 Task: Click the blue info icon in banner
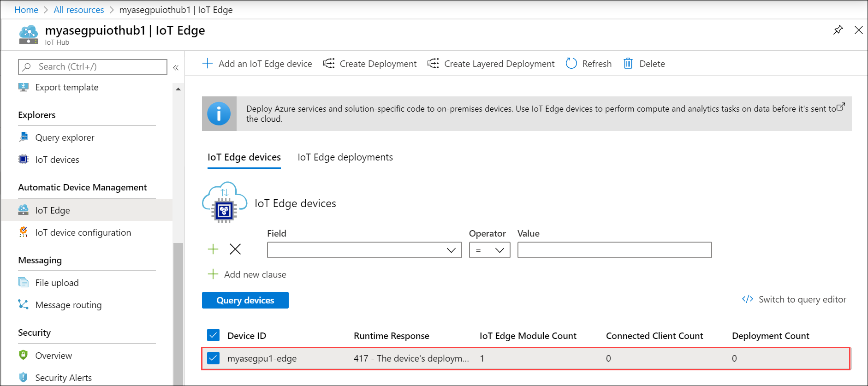(x=219, y=113)
